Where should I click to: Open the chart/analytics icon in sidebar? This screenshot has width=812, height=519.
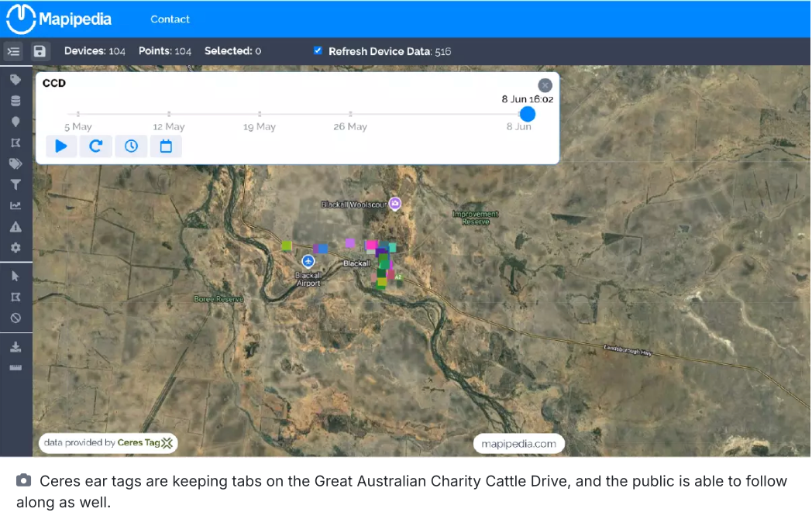pos(16,205)
